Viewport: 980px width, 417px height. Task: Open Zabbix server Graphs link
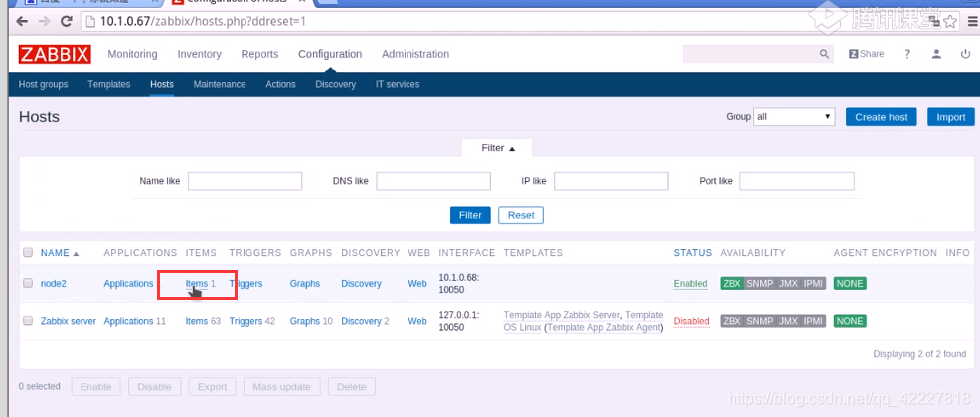coord(305,321)
